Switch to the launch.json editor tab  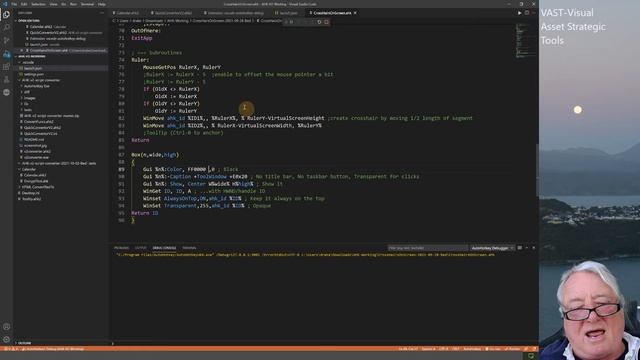288,13
